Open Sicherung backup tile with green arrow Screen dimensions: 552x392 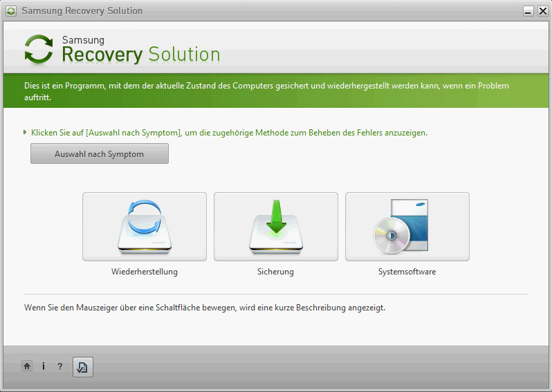(x=275, y=227)
